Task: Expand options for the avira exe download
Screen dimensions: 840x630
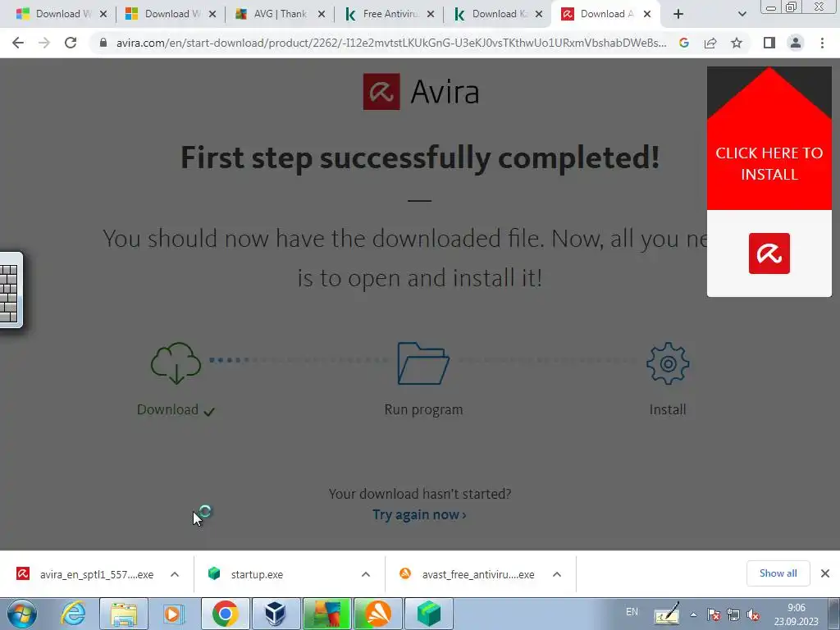Action: pos(175,574)
